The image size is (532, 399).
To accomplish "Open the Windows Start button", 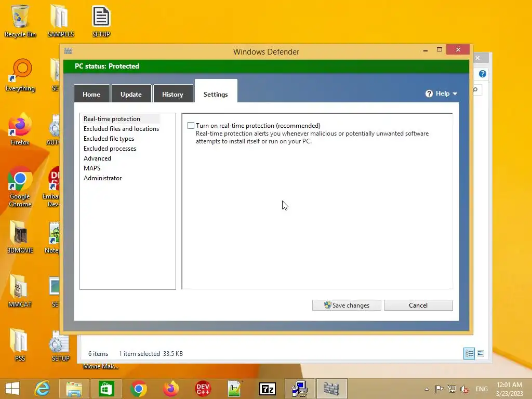I will (12, 389).
